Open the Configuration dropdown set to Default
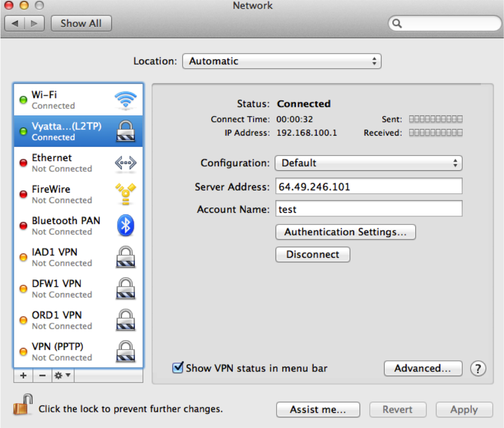Image resolution: width=504 pixels, height=428 pixels. (x=368, y=163)
